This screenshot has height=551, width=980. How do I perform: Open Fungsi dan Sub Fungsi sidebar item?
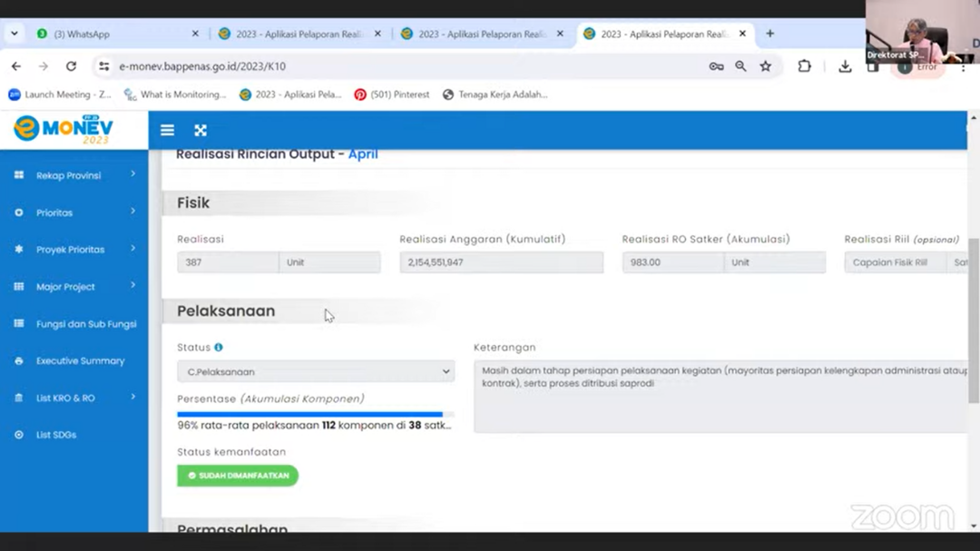[x=85, y=324]
